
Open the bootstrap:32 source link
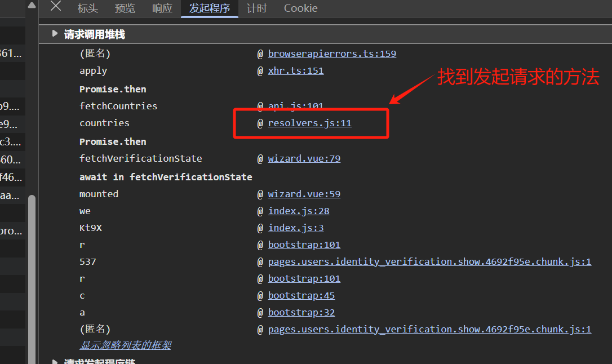click(301, 313)
